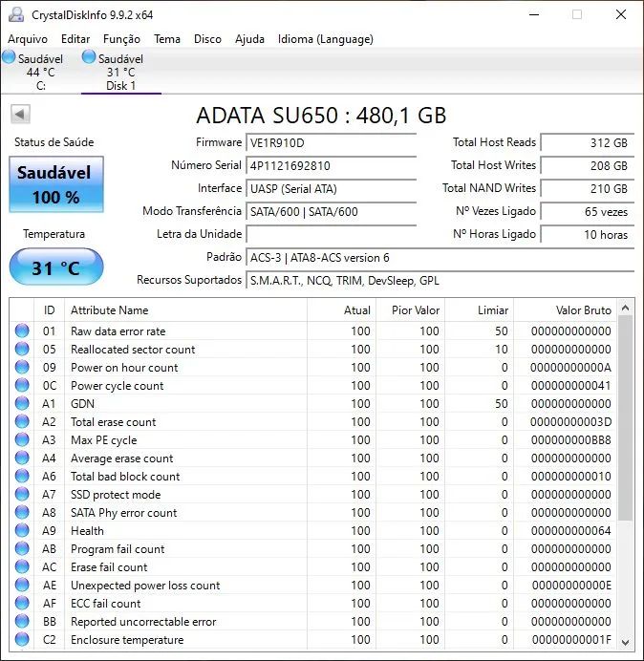Open the Função menu
Screen dimensions: 644x661
click(x=121, y=39)
